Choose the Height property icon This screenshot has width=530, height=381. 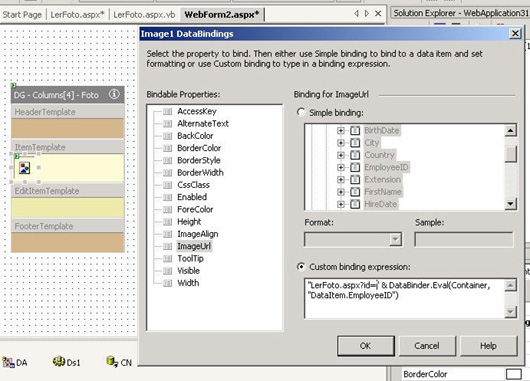pyautogui.click(x=167, y=222)
